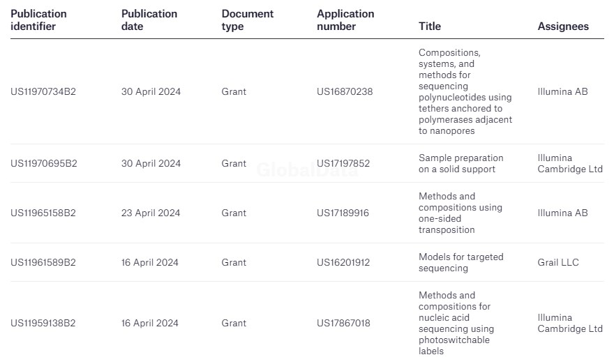Open publication US11970734B2
Screen dimensions: 614x364
(43, 91)
